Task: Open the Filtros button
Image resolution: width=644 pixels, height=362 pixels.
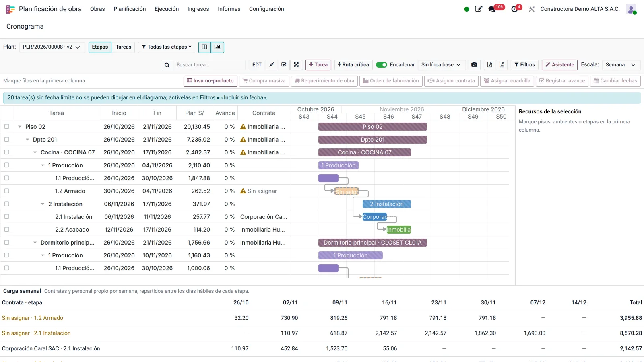Action: coord(525,65)
